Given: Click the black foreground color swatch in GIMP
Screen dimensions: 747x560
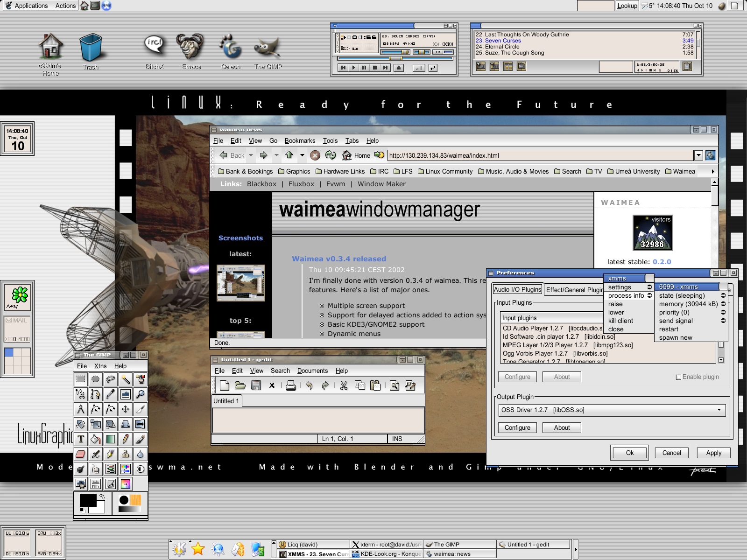Looking at the screenshot, I should 88,500.
